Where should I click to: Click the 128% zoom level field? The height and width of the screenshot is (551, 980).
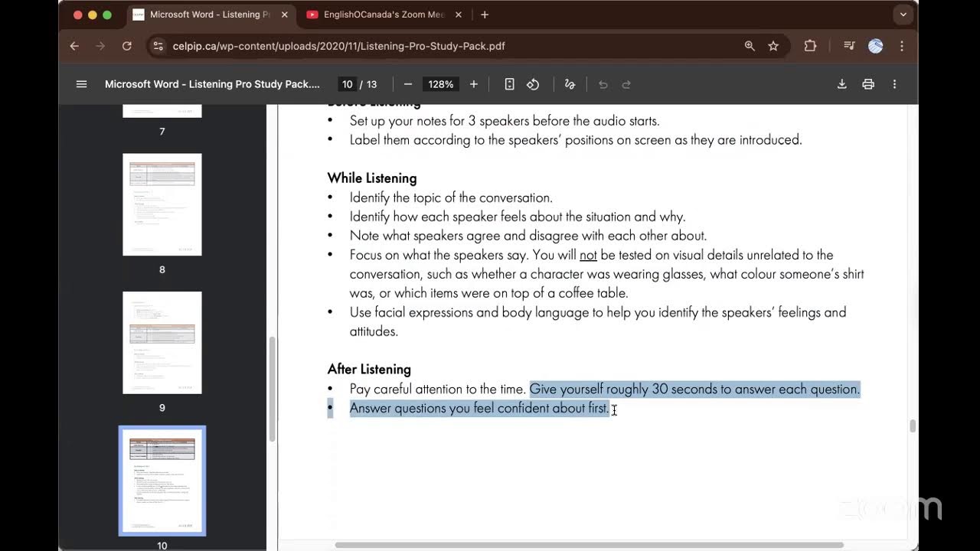(x=441, y=84)
